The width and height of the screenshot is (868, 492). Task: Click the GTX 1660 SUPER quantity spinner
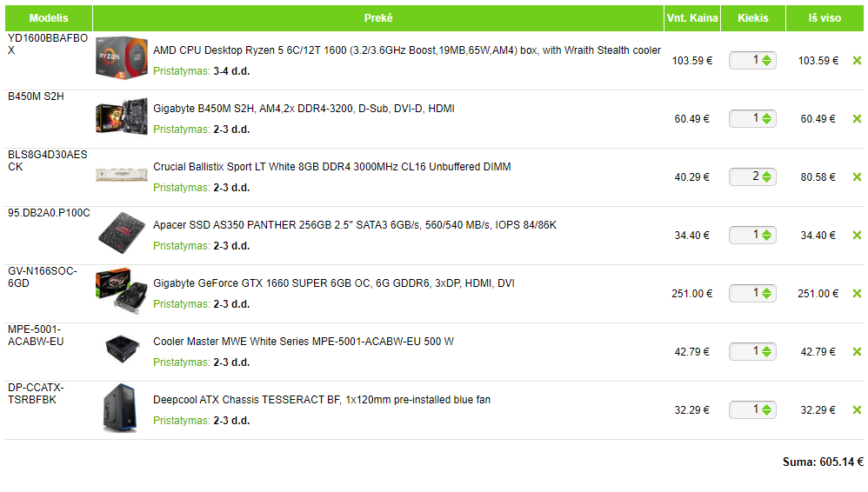[x=766, y=294]
